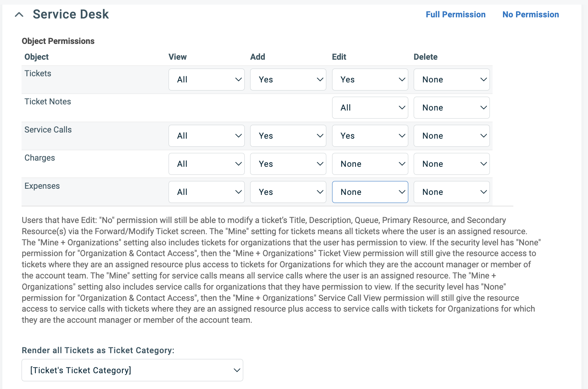Open the Expenses View dropdown

[206, 192]
